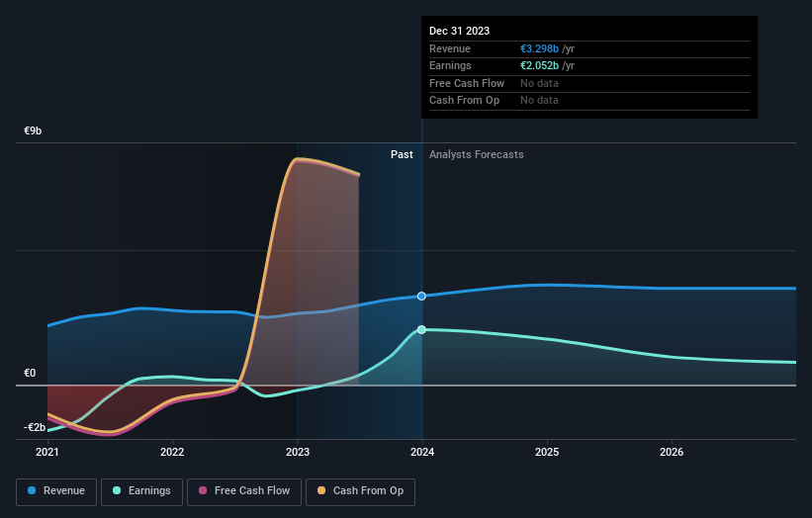Click the Dec 31 2023 tooltip header
This screenshot has height=518, width=812.
[459, 31]
